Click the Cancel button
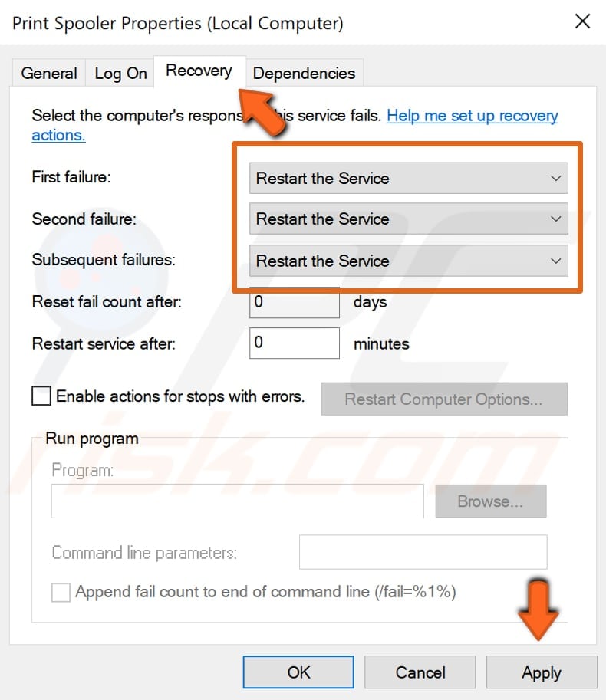This screenshot has height=700, width=606. [420, 672]
